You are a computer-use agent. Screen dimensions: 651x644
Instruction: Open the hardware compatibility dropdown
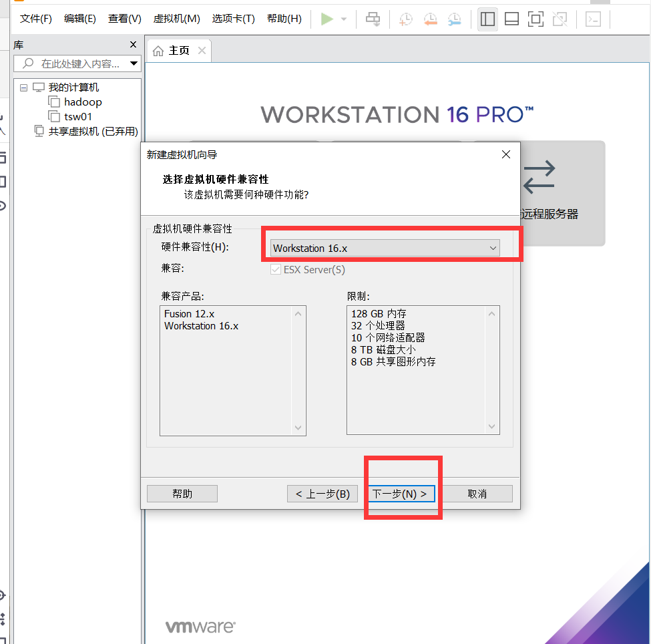point(493,248)
